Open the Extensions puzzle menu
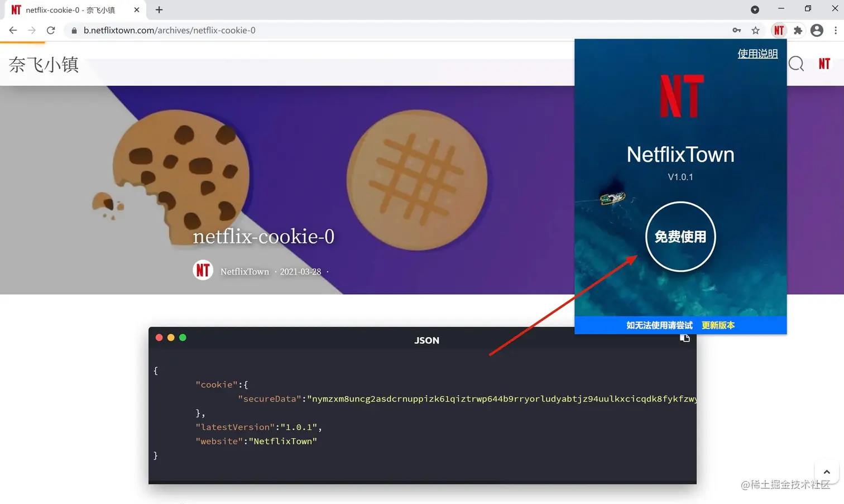844x504 pixels. click(x=798, y=30)
